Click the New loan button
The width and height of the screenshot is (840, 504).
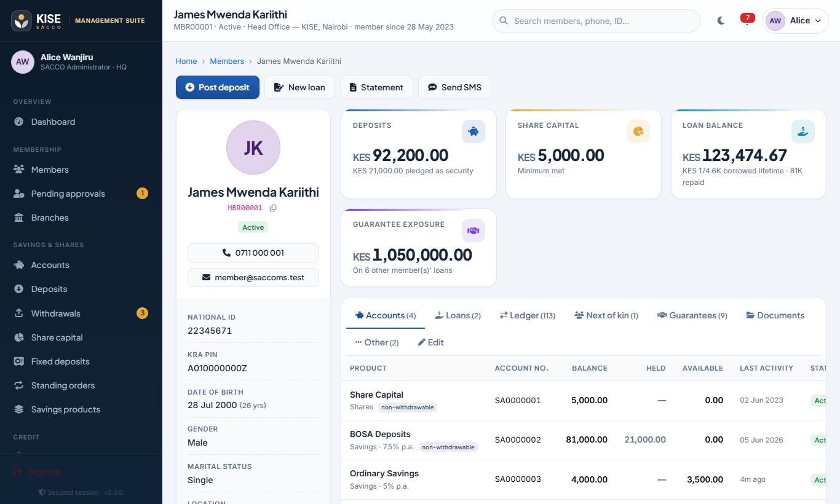pos(299,87)
